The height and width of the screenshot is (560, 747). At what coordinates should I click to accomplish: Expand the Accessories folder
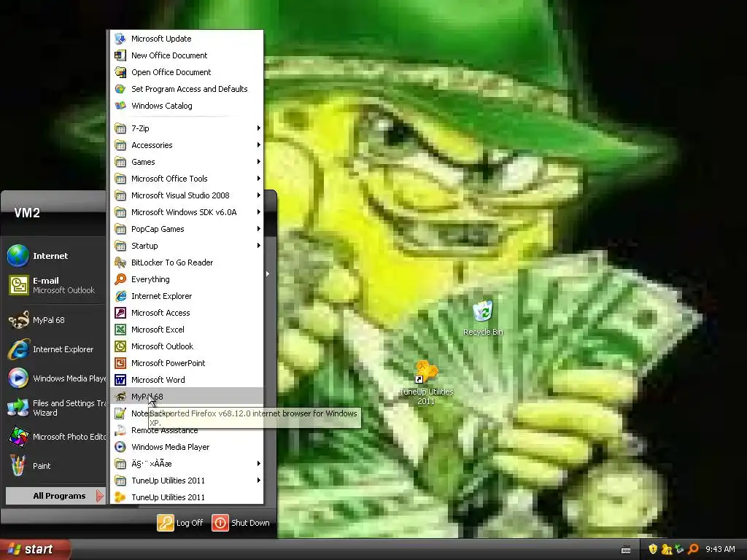pyautogui.click(x=187, y=145)
